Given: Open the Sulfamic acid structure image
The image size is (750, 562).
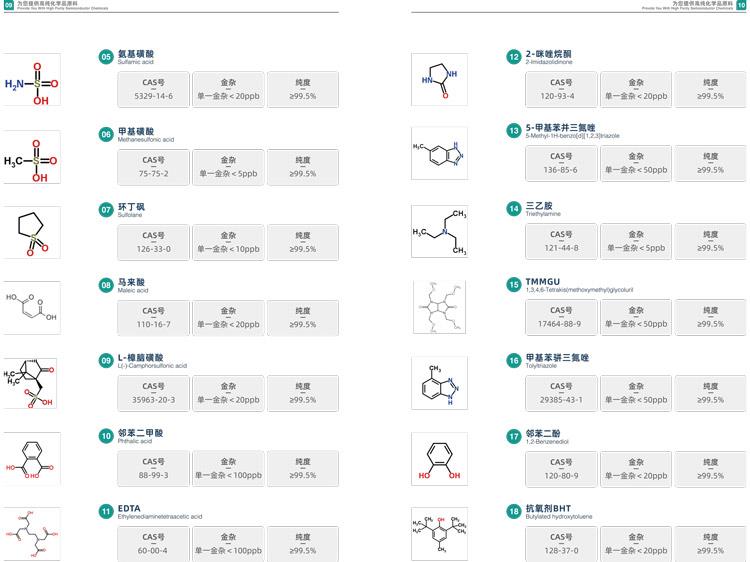Looking at the screenshot, I should click(x=32, y=82).
